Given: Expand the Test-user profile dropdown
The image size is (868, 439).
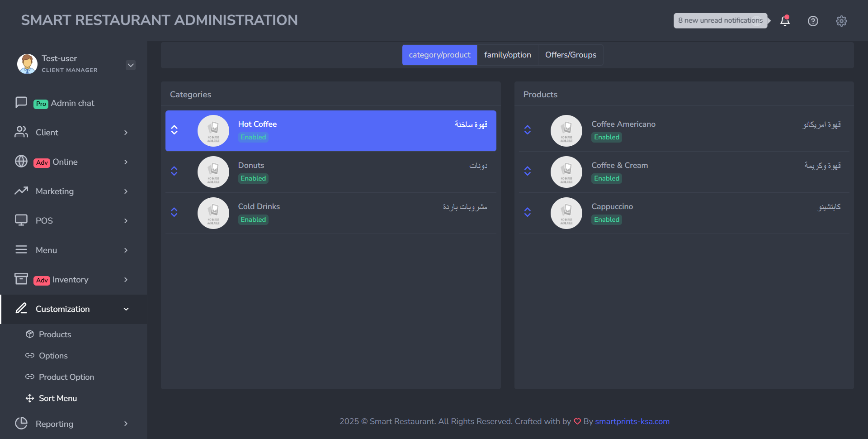Looking at the screenshot, I should click(x=131, y=65).
